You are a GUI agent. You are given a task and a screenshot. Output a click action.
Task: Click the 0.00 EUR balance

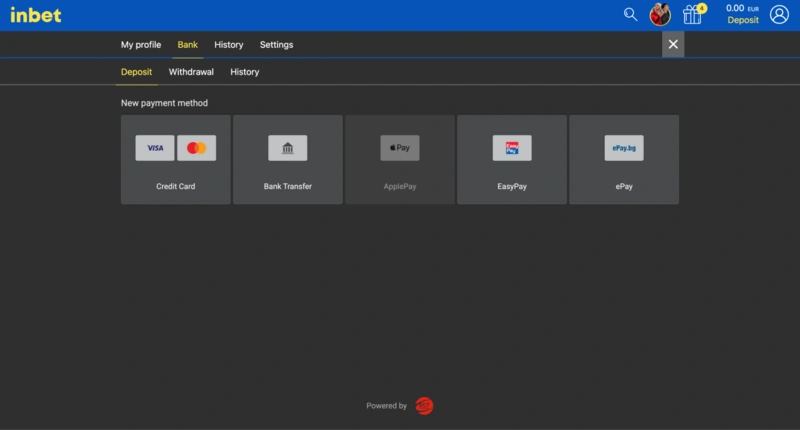tap(742, 8)
